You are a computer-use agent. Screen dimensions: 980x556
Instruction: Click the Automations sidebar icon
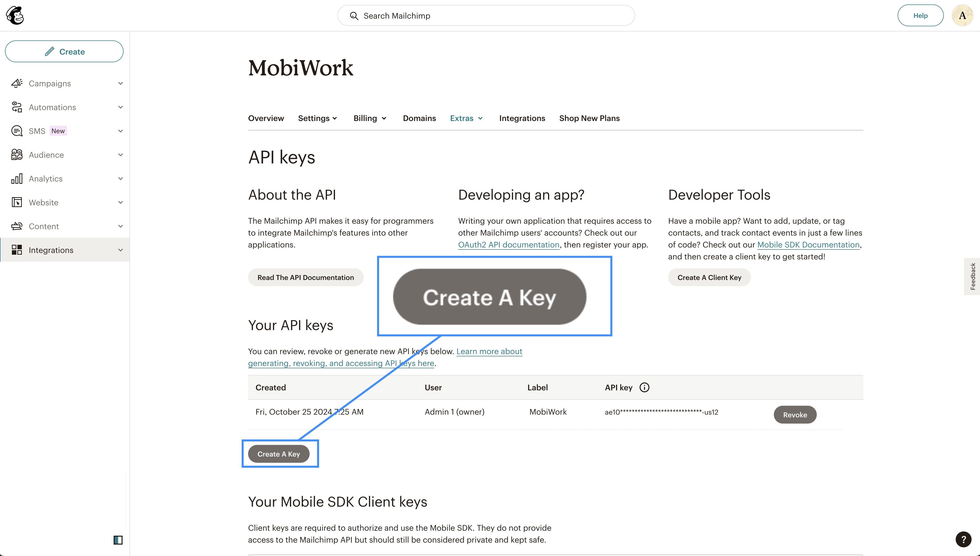click(17, 107)
